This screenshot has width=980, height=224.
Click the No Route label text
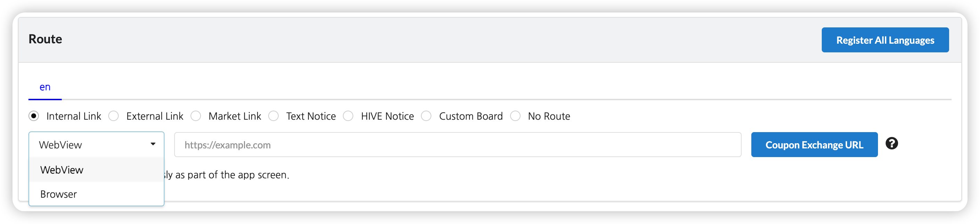(549, 116)
